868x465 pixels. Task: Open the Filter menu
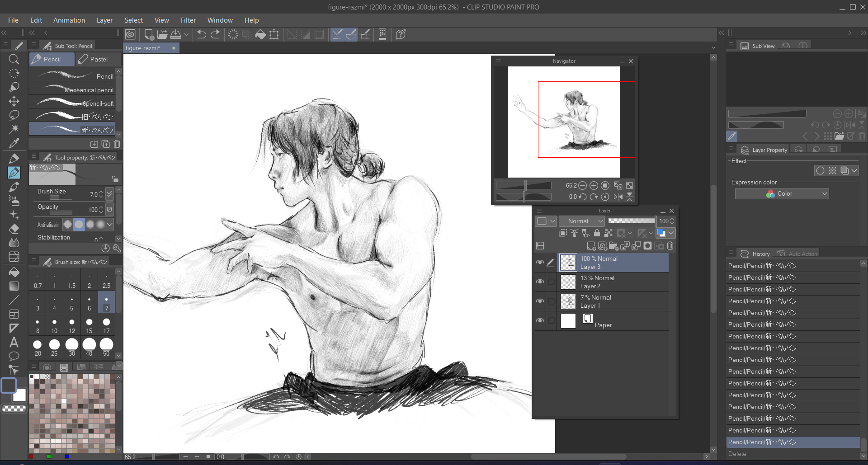(188, 20)
